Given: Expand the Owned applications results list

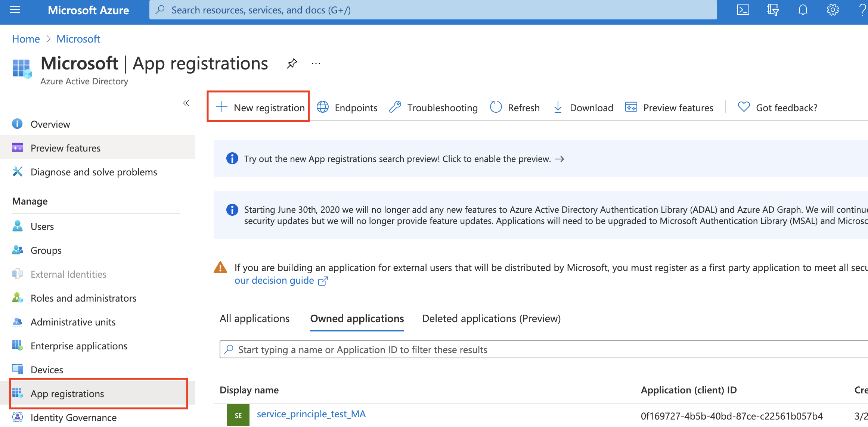Looking at the screenshot, I should pyautogui.click(x=356, y=318).
